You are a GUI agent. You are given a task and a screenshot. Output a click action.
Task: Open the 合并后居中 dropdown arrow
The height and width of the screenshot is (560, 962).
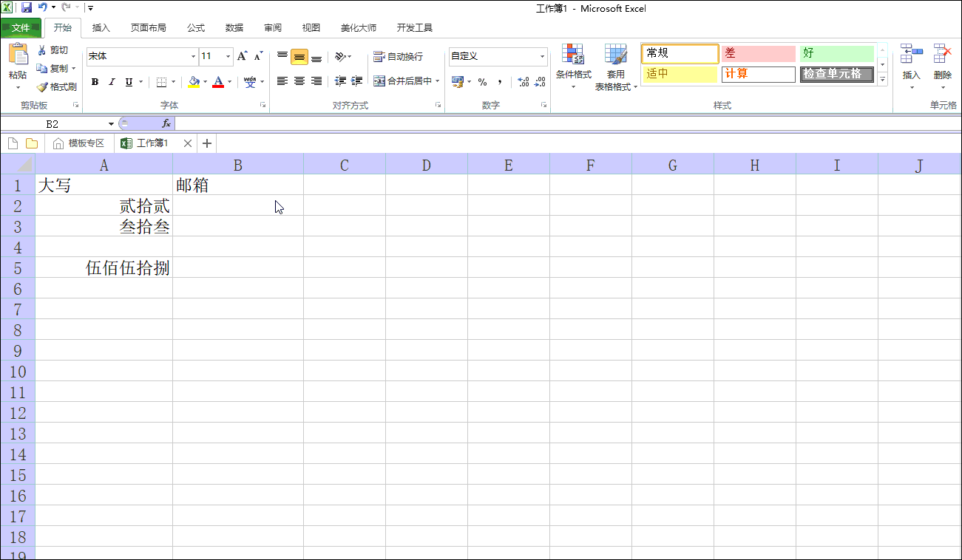(438, 81)
